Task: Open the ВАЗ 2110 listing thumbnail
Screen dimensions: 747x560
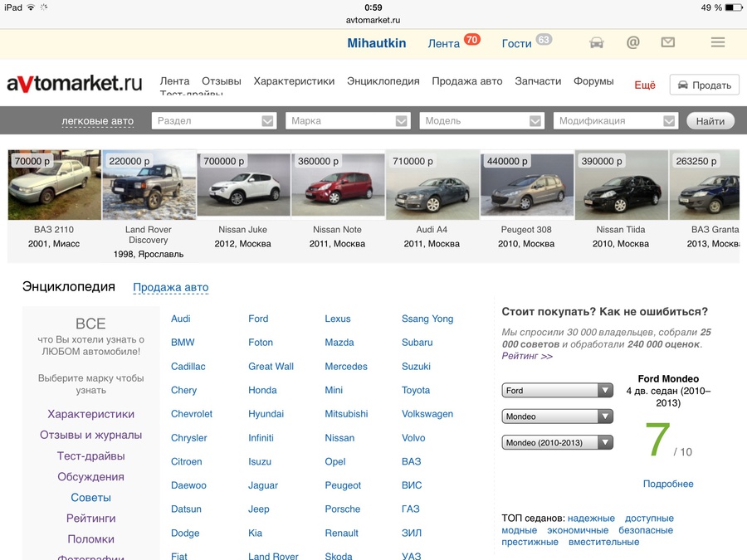Action: click(x=54, y=185)
